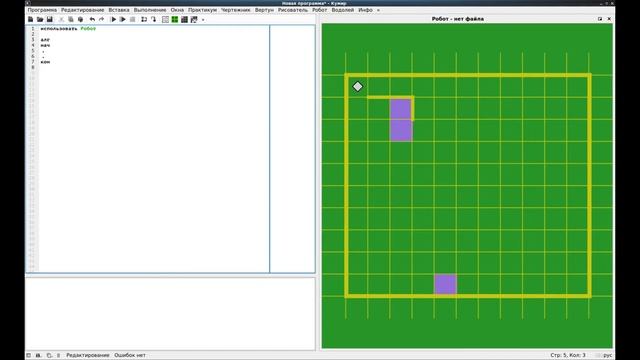
Task: Click 'Ошибок нет' in status bar
Action: (130, 355)
